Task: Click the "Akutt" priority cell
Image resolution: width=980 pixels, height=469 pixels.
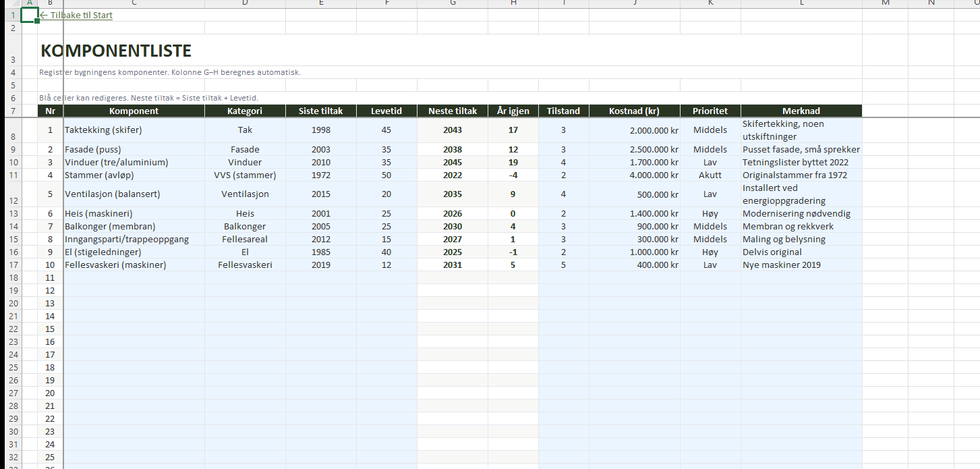Action: click(710, 175)
